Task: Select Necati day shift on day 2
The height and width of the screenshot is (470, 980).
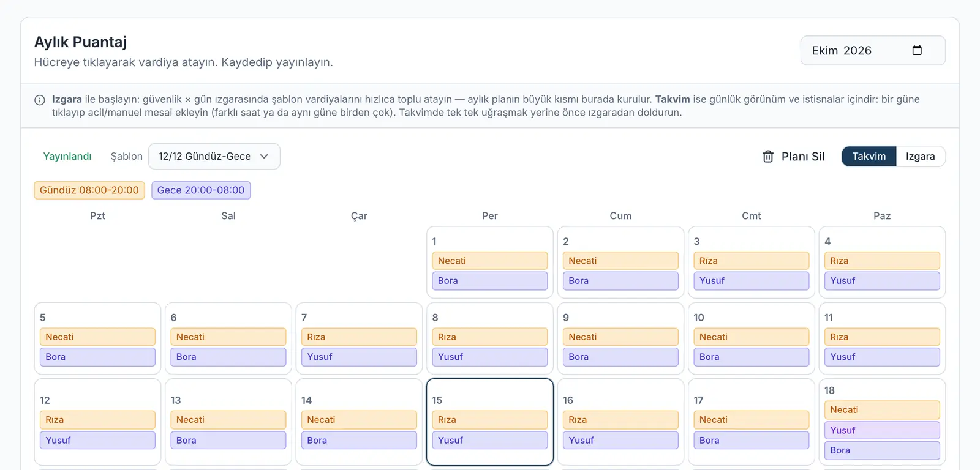Action: (x=620, y=261)
